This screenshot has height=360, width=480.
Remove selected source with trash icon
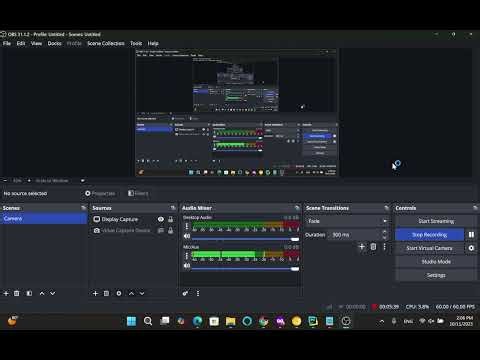[x=106, y=293]
